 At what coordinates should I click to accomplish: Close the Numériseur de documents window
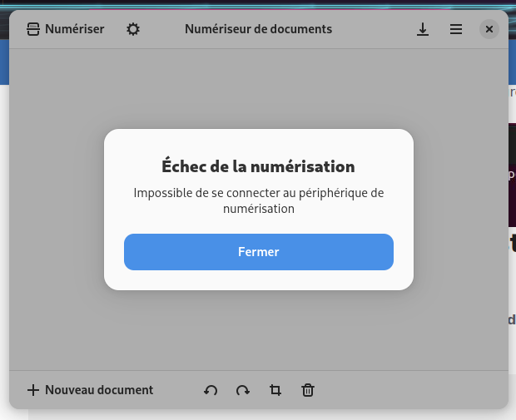pos(489,29)
